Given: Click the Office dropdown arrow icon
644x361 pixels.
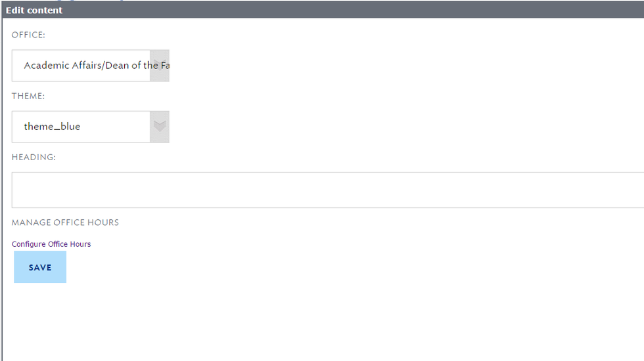Looking at the screenshot, I should click(160, 65).
